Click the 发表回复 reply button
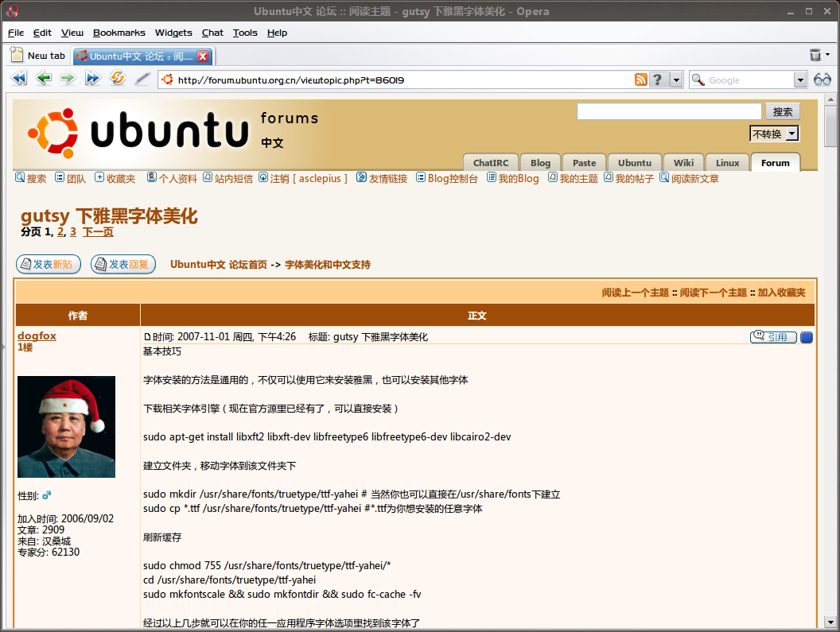This screenshot has height=632, width=840. coord(123,264)
